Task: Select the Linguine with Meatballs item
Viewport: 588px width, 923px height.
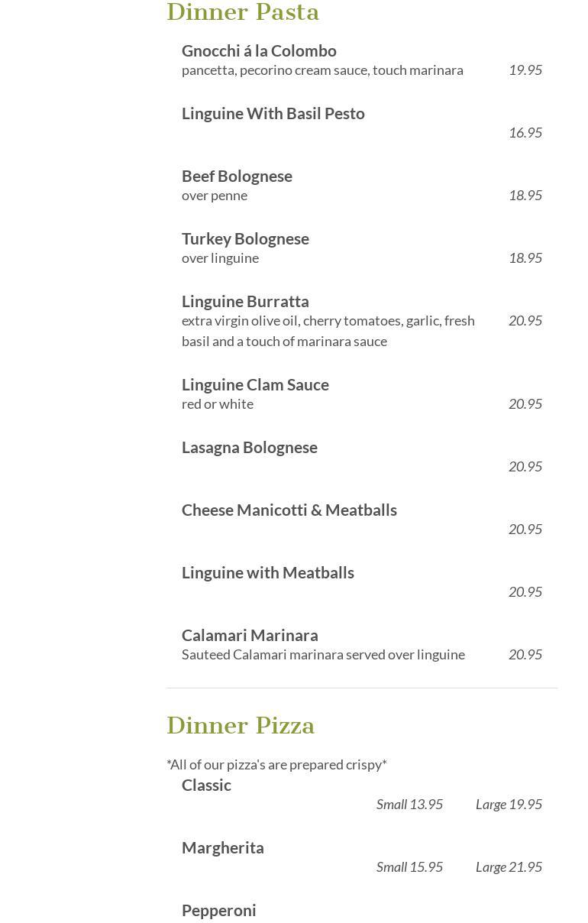Action: pyautogui.click(x=267, y=572)
